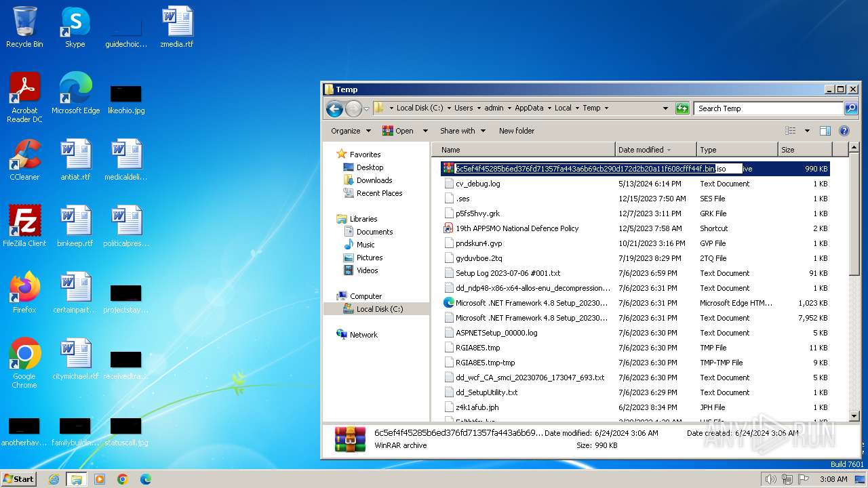Screen dimensions: 868x488
Task: Select binkeep.rtf desktop document
Action: coord(75,226)
